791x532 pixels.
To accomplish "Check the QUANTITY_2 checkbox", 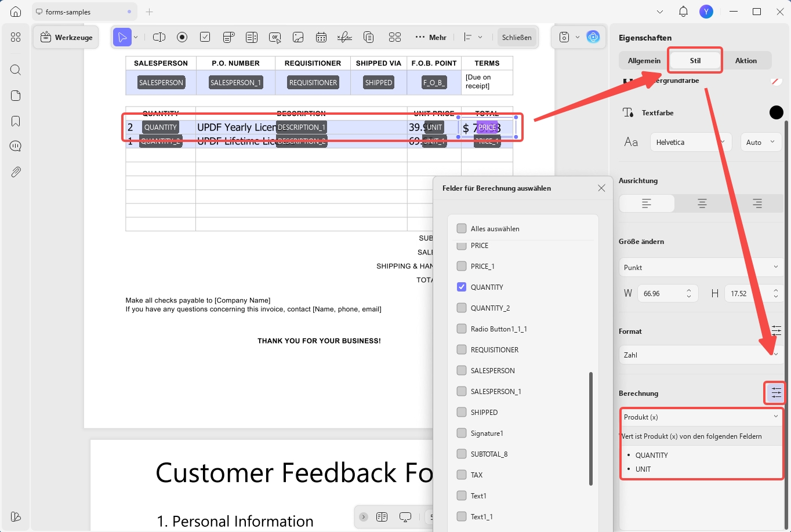I will point(462,308).
